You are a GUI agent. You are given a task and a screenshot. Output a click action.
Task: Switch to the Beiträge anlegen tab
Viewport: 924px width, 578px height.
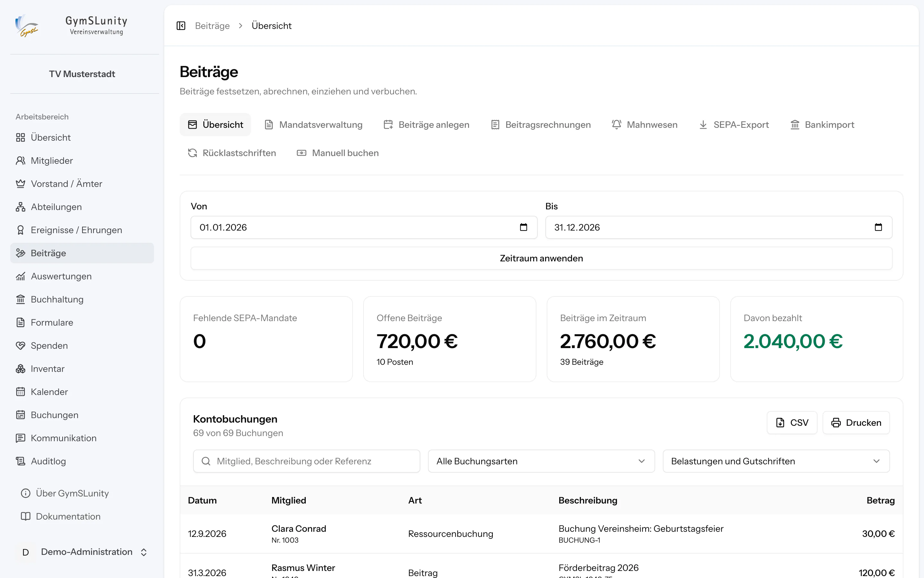click(x=426, y=125)
